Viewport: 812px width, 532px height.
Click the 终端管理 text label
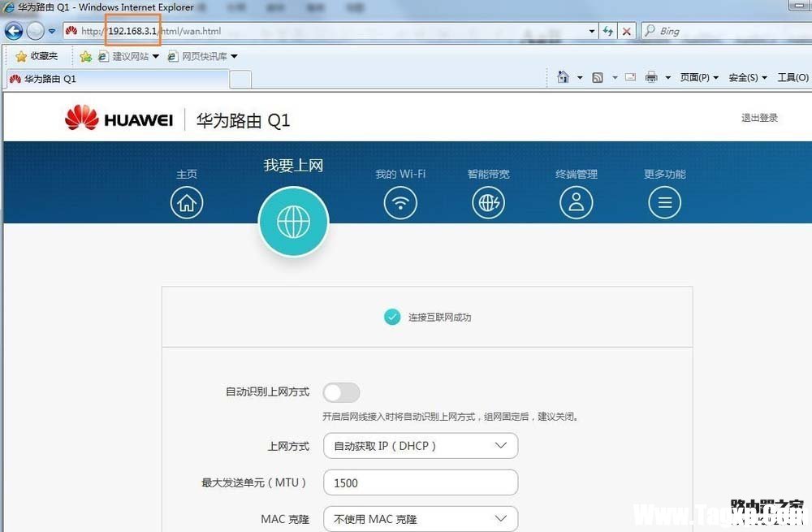click(x=577, y=174)
